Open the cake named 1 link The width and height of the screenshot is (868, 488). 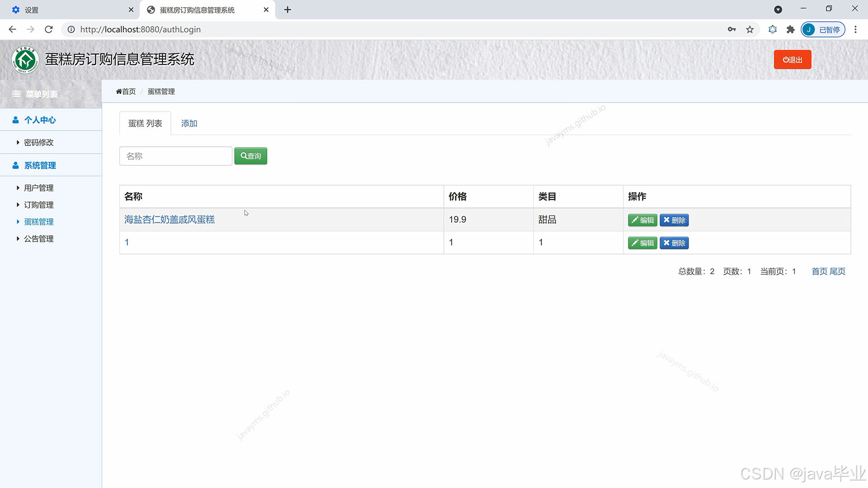[x=127, y=243]
